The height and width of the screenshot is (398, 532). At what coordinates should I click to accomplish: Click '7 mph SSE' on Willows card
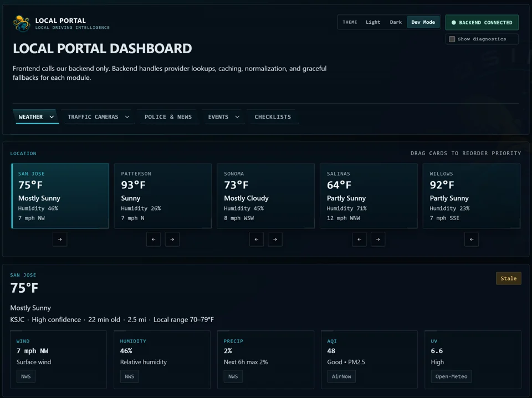444,218
